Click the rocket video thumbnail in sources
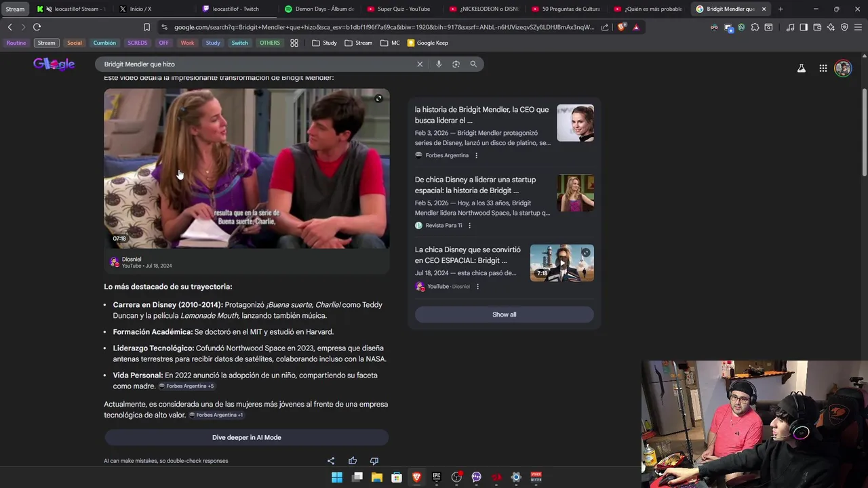This screenshot has height=488, width=868. coord(562,263)
